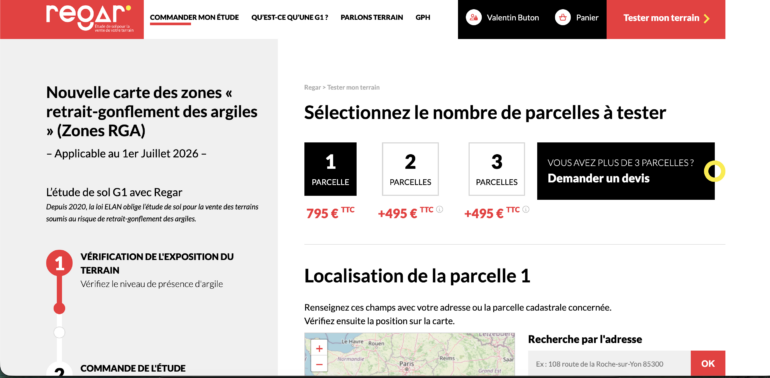770x378 pixels.
Task: Go to Parlons terrain section
Action: click(x=372, y=17)
